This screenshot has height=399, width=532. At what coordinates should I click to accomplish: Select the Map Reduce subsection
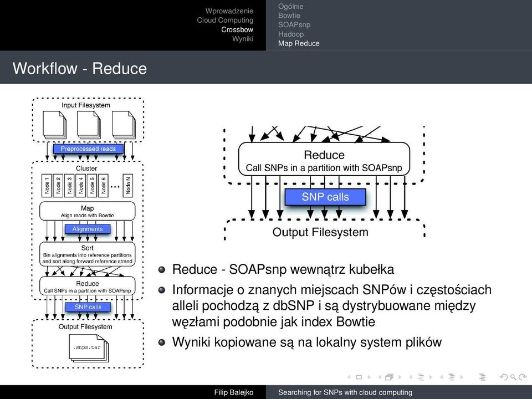pos(299,43)
